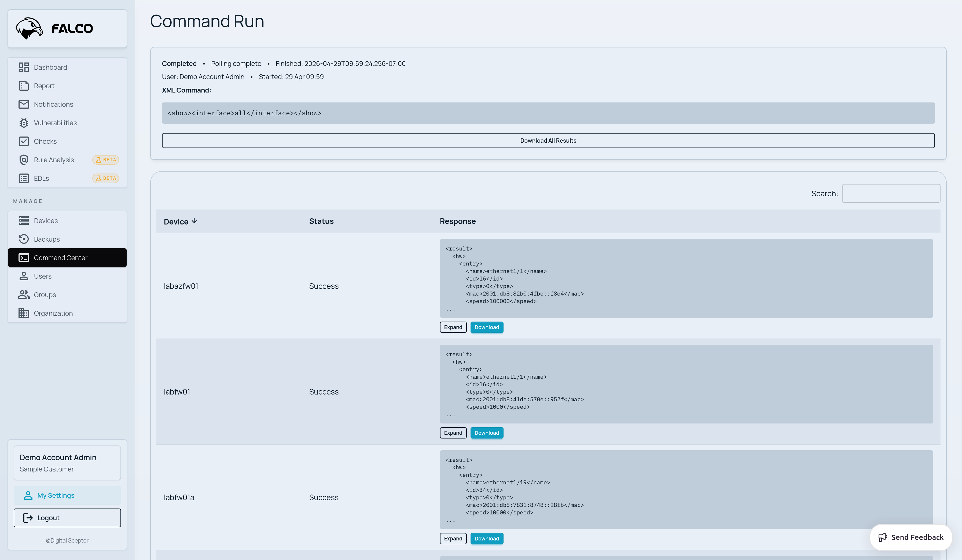Viewport: 962px width, 560px height.
Task: Open the Groups management page
Action: pos(67,295)
